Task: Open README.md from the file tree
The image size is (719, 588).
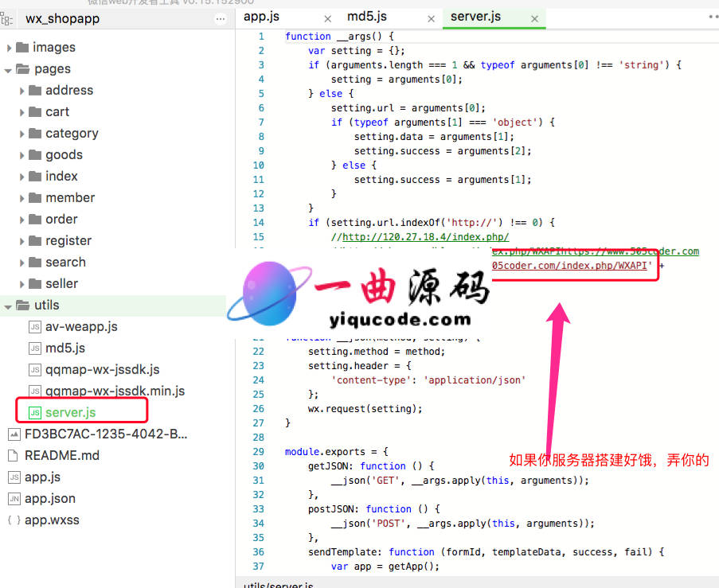Action: coord(62,456)
